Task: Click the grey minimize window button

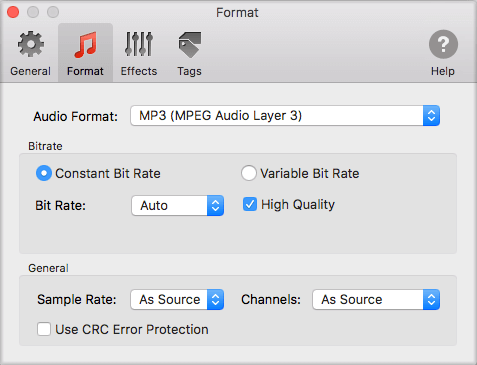Action: tap(33, 12)
